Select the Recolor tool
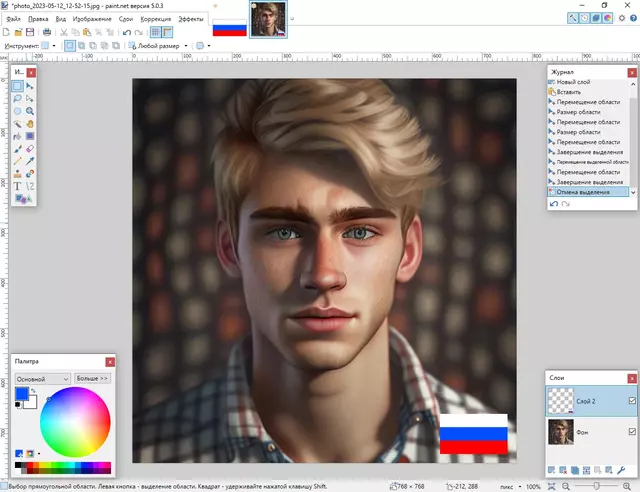 pyautogui.click(x=30, y=174)
